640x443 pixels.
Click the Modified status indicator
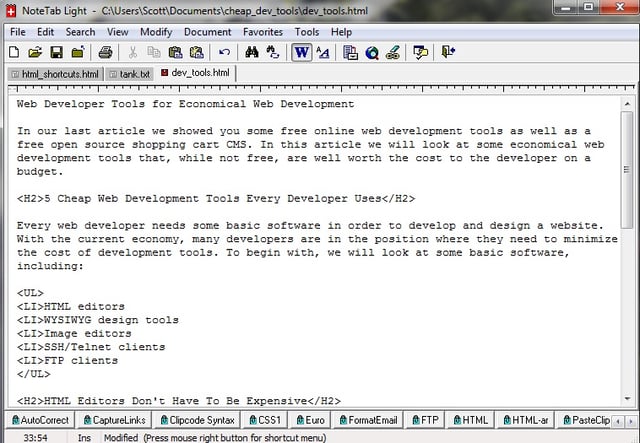[x=121, y=437]
